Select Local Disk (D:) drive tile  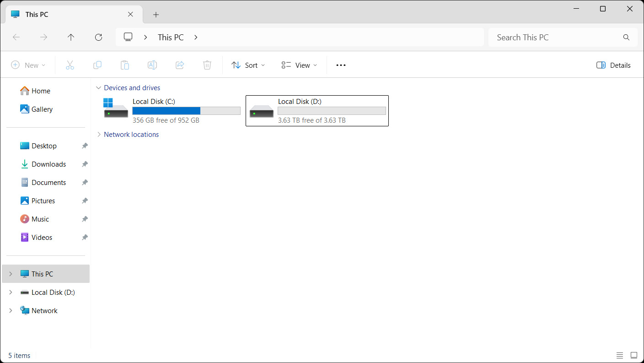tap(317, 111)
